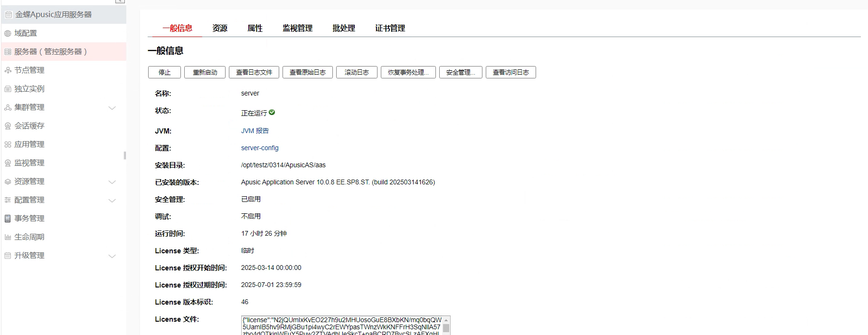Click the 事务管理 sidebar icon
The height and width of the screenshot is (335, 868).
coord(8,219)
